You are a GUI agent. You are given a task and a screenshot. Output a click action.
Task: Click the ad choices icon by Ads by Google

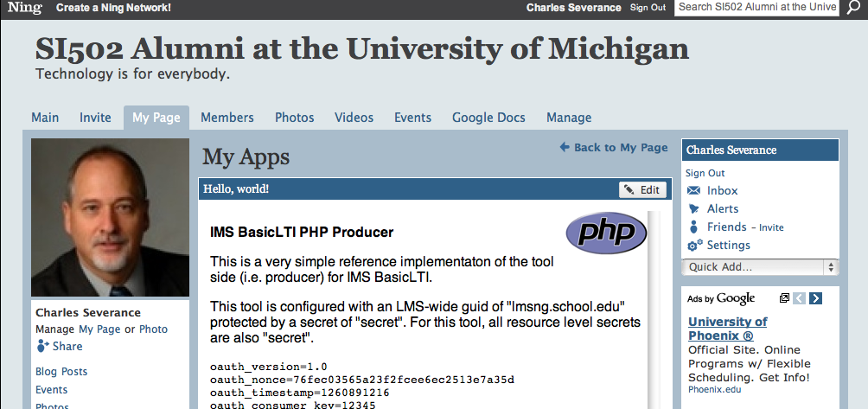784,298
